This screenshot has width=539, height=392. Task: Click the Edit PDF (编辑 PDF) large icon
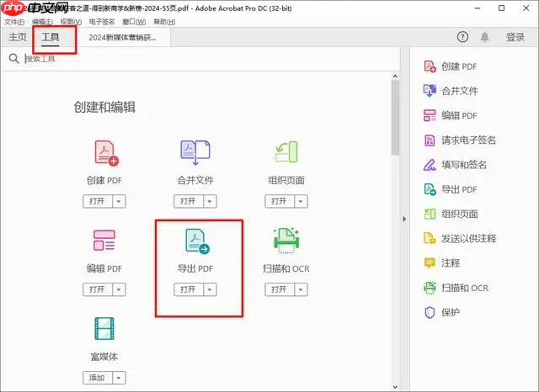[104, 241]
